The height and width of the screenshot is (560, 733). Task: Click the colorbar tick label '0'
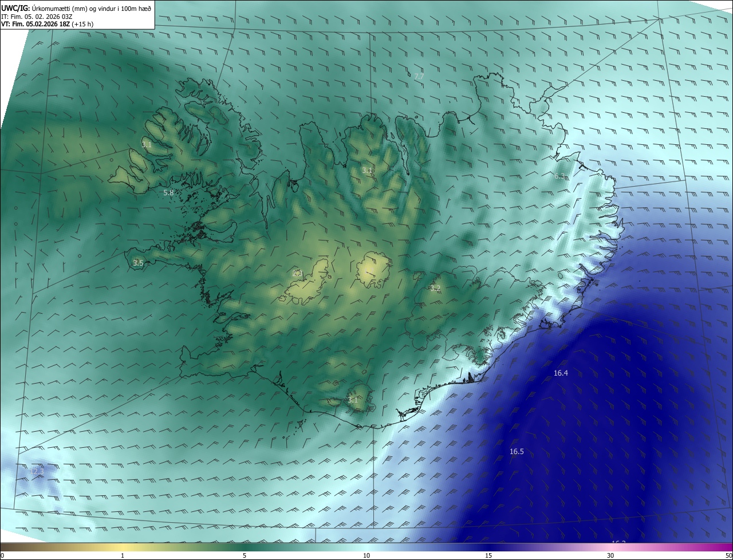[2, 556]
